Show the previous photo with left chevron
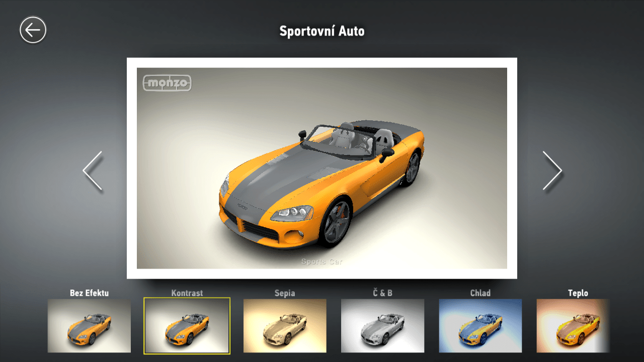This screenshot has width=644, height=362. click(x=93, y=171)
